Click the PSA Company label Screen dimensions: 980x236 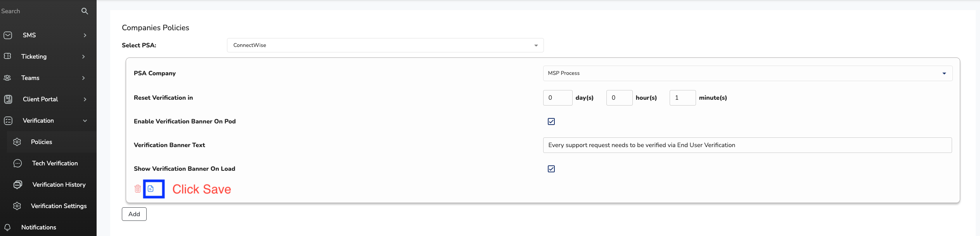(x=155, y=73)
